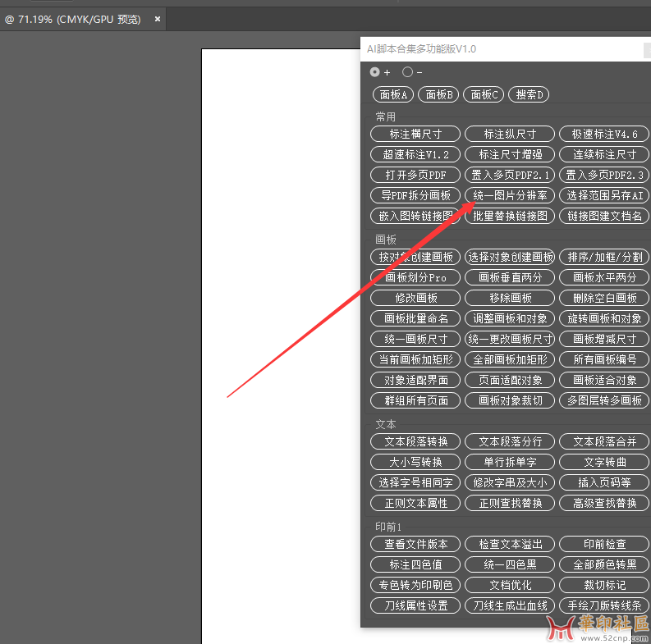Run 画板划分Pro script

coord(415,277)
